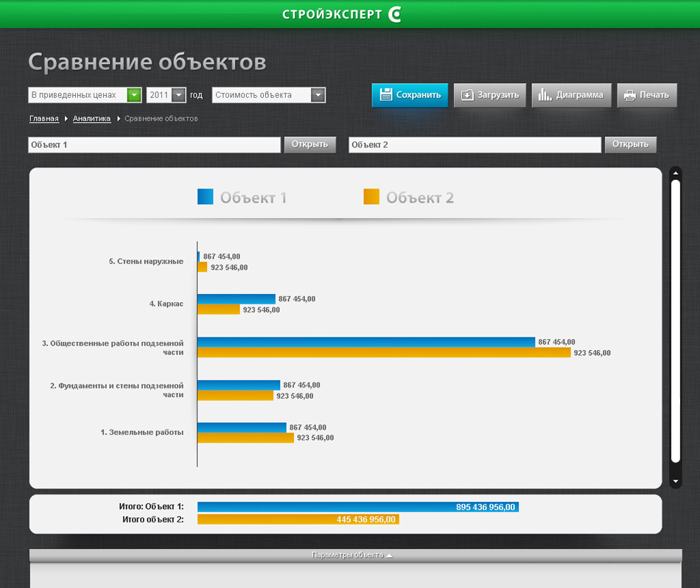
Task: Click value 923 546,00 beside Стены наружные
Action: click(229, 267)
